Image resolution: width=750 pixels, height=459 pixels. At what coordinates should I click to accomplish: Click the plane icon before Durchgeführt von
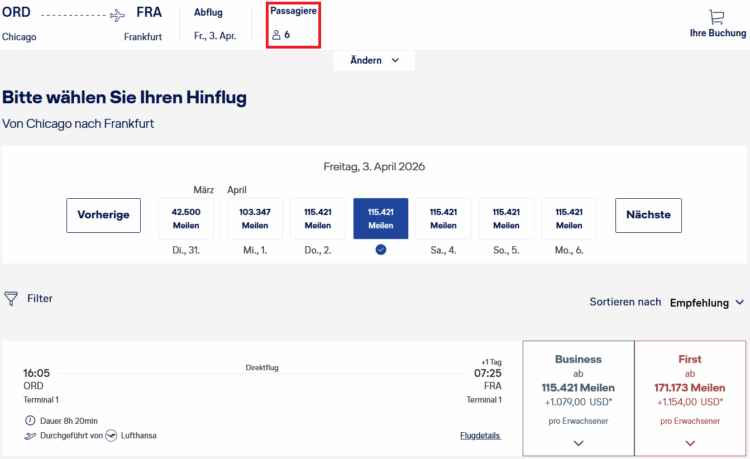coord(30,436)
